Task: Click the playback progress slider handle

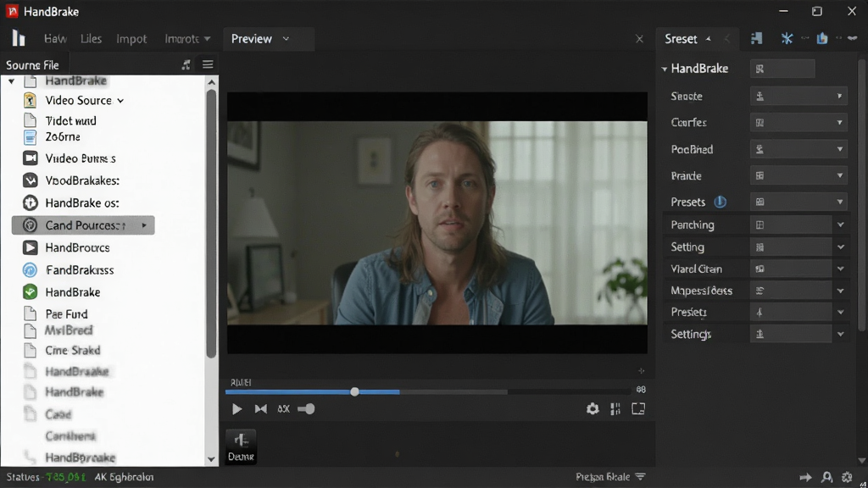Action: tap(354, 391)
